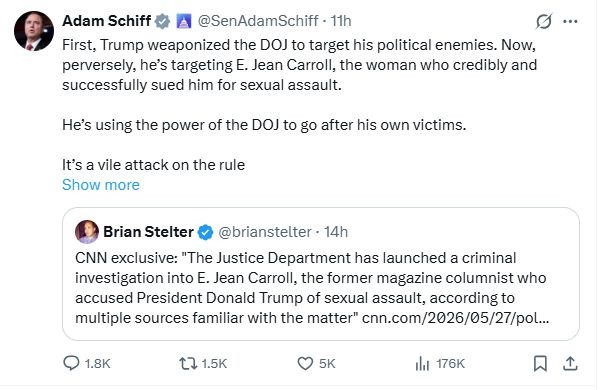Open the @brianstelter handle
The height and width of the screenshot is (390, 600).
[265, 232]
